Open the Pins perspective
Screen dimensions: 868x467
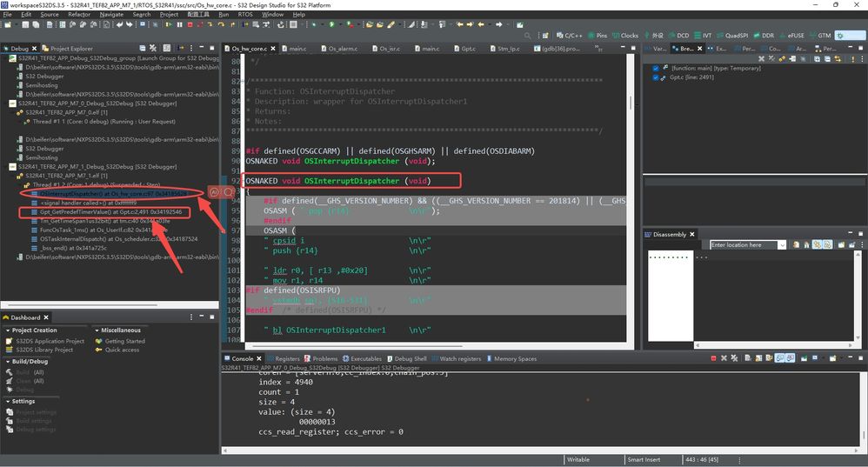coord(598,36)
